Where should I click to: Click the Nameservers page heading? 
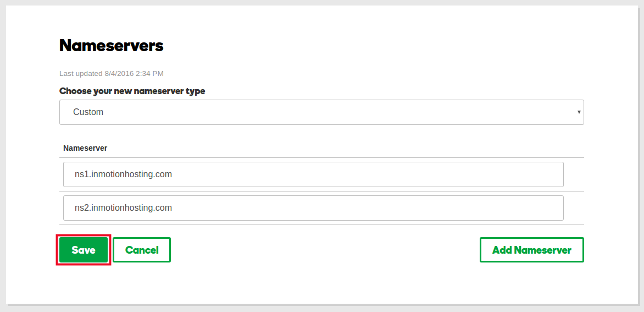coord(111,46)
